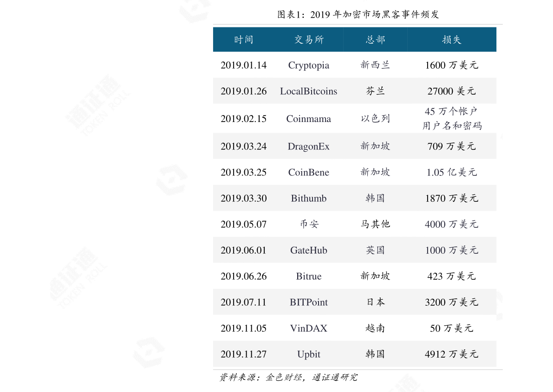Select the LocalBitcoins row entry
Screen dimensions: 553x392
(308, 91)
